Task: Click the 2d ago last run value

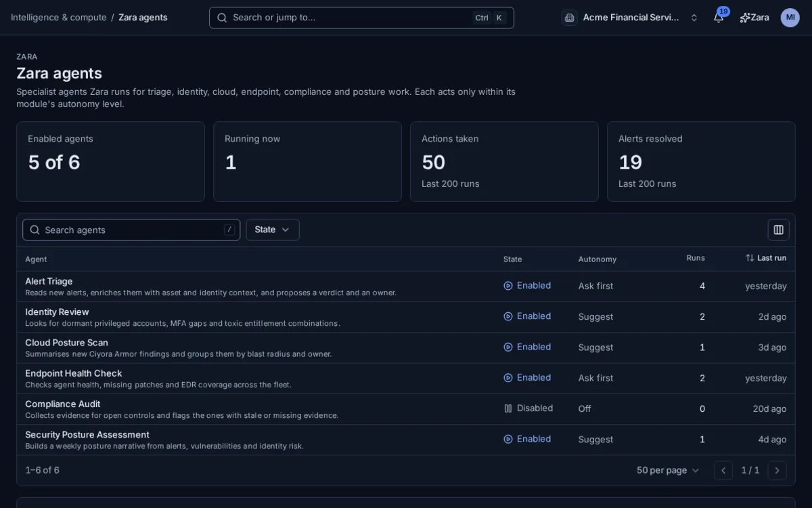Action: tap(772, 317)
